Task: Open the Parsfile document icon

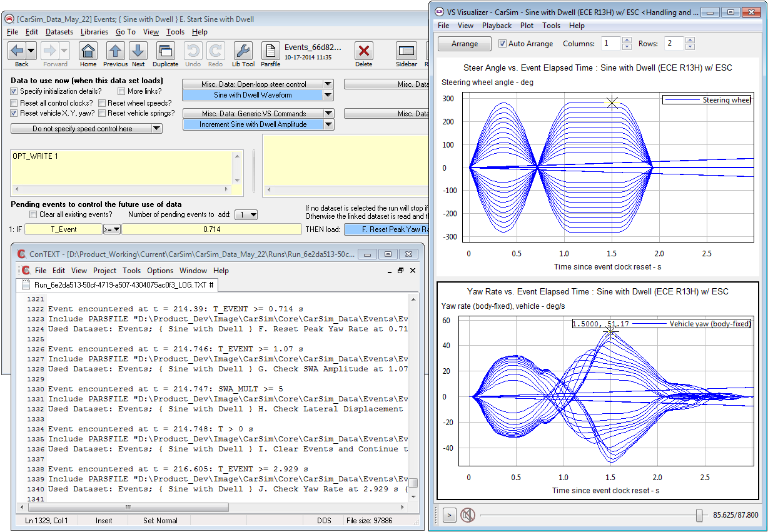Action: click(x=270, y=51)
